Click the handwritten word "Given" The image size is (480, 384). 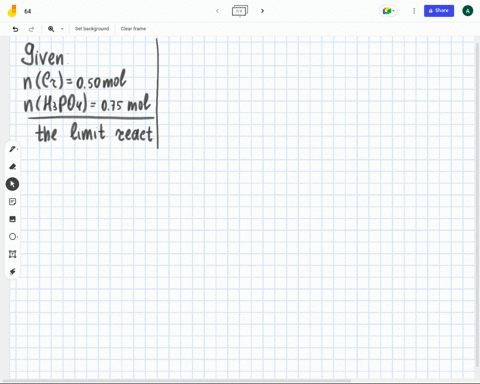tap(43, 54)
